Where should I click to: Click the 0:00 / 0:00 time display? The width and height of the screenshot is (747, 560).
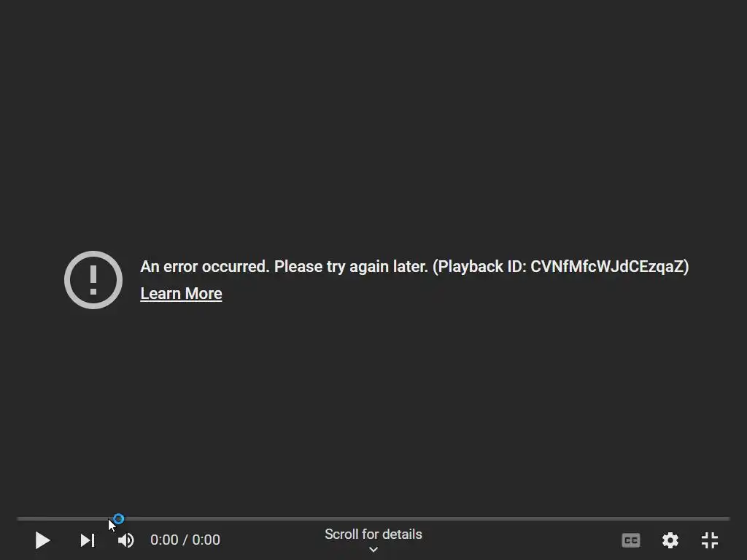tap(185, 540)
